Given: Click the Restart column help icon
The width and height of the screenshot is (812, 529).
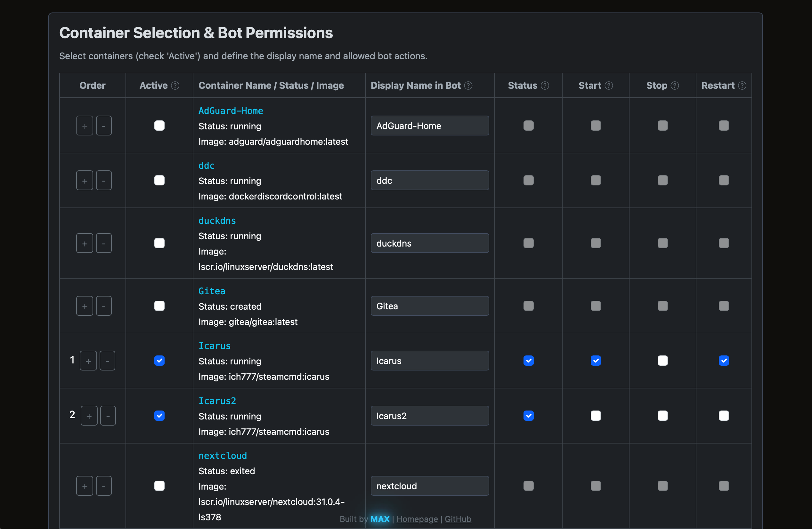Looking at the screenshot, I should pyautogui.click(x=742, y=85).
